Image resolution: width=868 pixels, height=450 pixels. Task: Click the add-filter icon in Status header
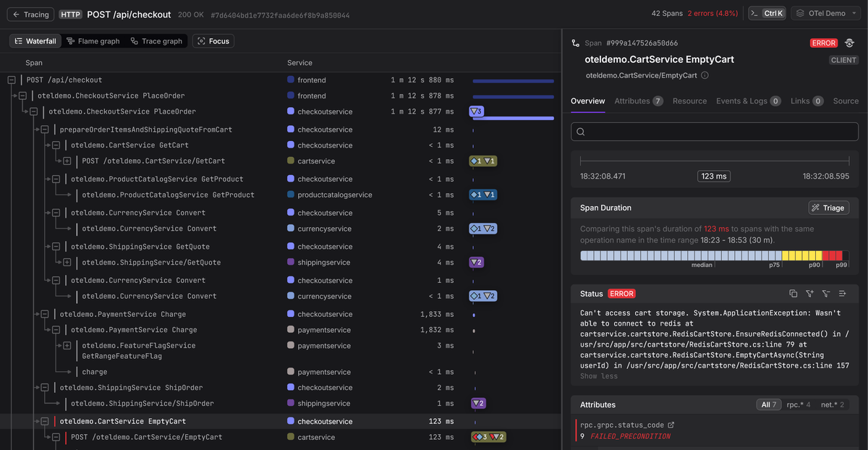point(809,294)
